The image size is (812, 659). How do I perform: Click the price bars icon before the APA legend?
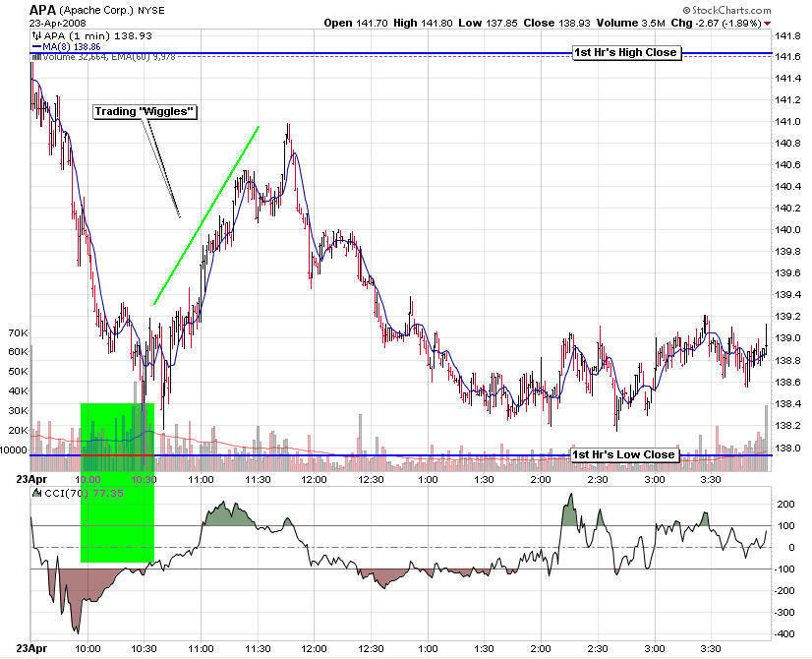[x=36, y=35]
